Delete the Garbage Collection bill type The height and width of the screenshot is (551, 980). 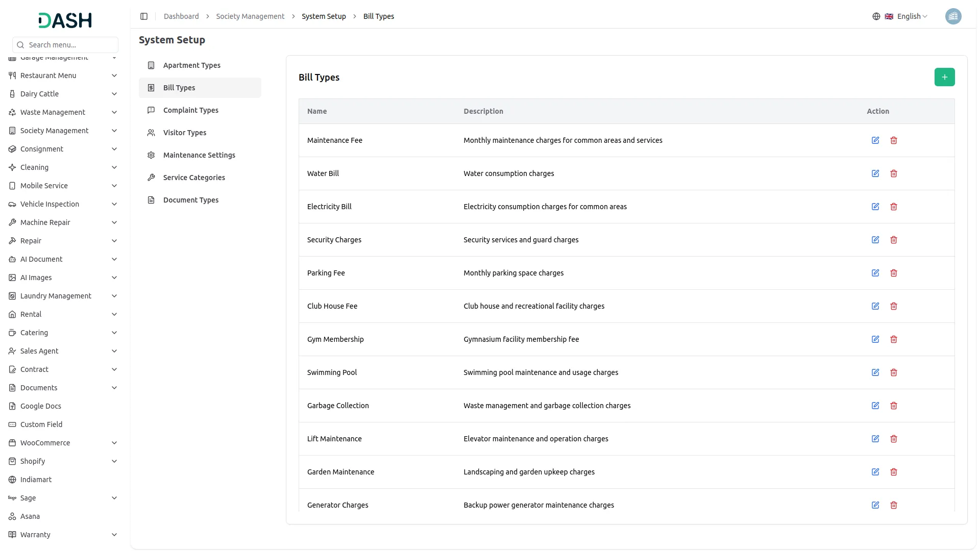[x=893, y=406]
